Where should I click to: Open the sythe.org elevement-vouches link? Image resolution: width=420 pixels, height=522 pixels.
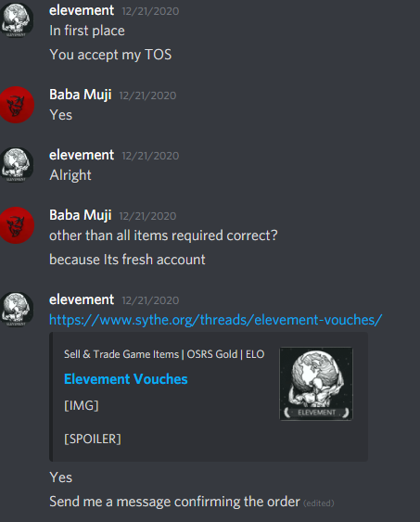(x=216, y=320)
